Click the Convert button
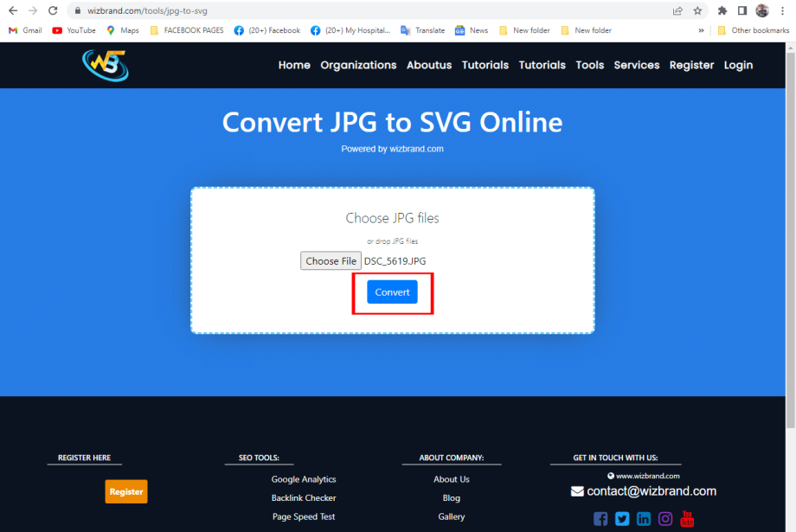This screenshot has height=532, width=796. pyautogui.click(x=392, y=292)
